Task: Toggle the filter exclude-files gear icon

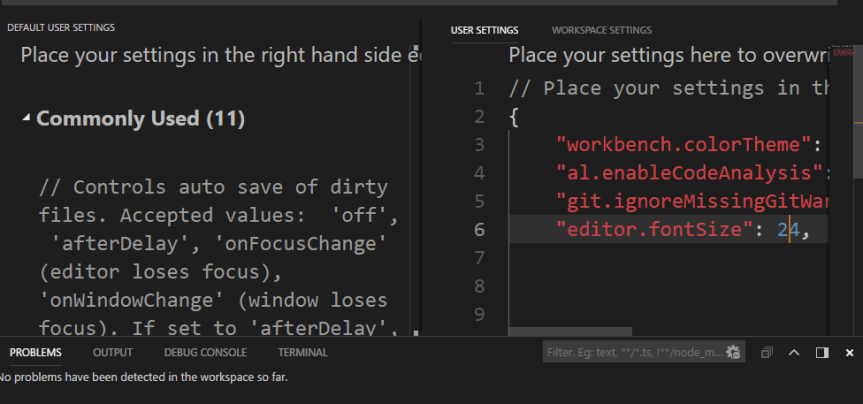Action: click(x=733, y=352)
